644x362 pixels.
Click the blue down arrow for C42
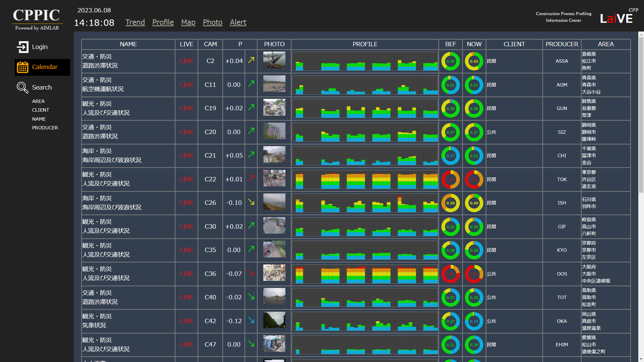[251, 320]
